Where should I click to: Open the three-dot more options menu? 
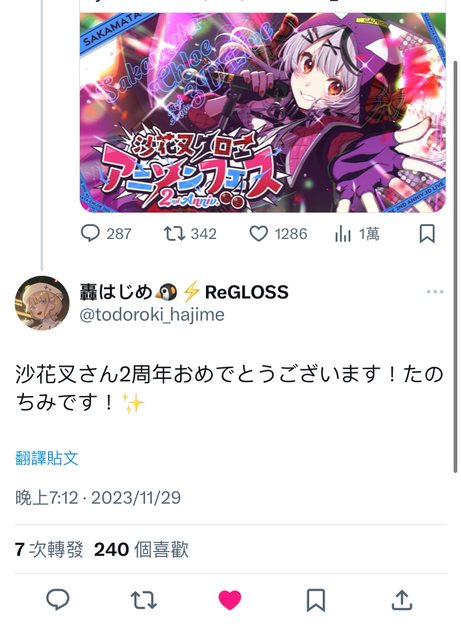[x=435, y=292]
